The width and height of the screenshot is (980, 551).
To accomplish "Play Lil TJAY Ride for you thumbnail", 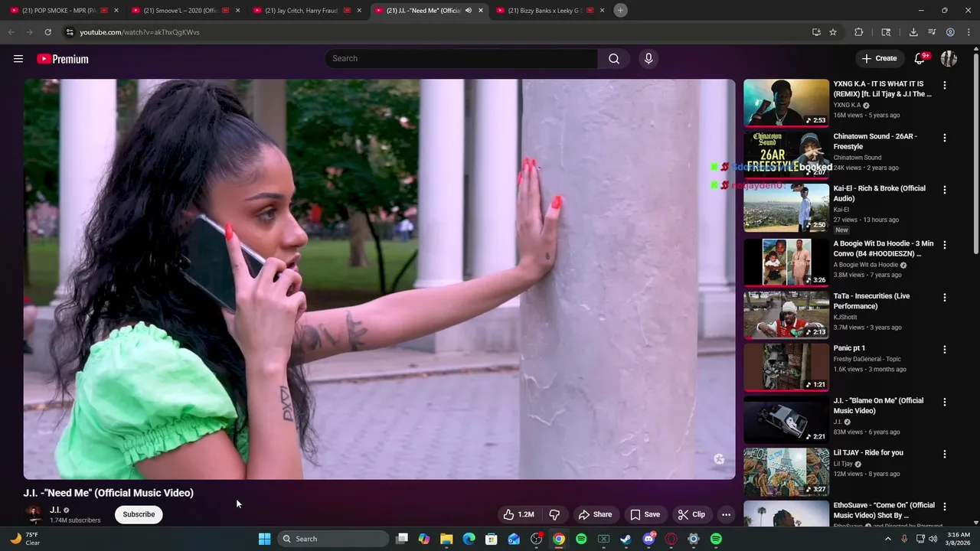I will [786, 471].
